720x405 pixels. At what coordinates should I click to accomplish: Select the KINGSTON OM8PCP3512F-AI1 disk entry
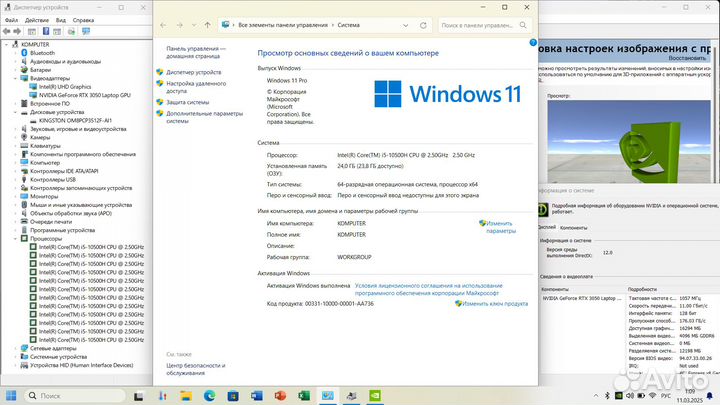75,120
